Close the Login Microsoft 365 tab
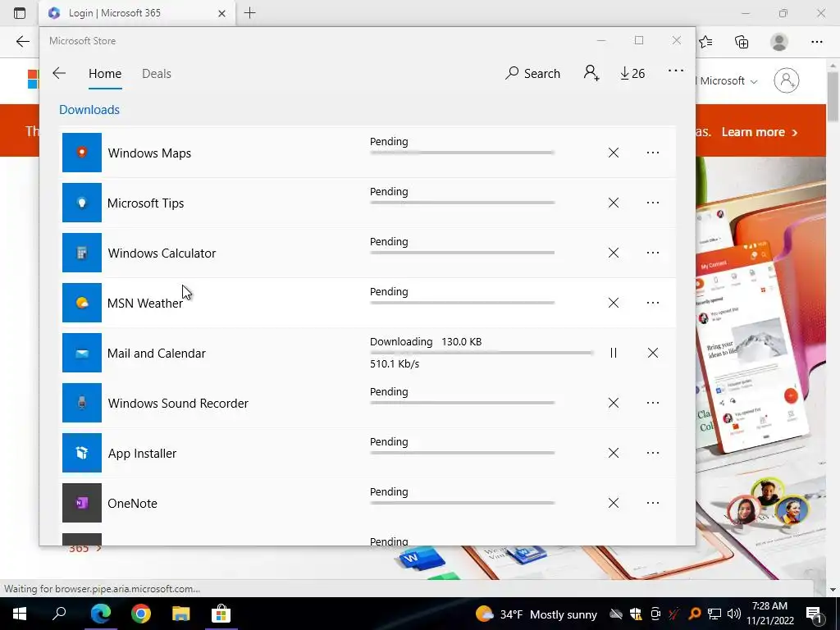The width and height of the screenshot is (840, 630). click(221, 13)
